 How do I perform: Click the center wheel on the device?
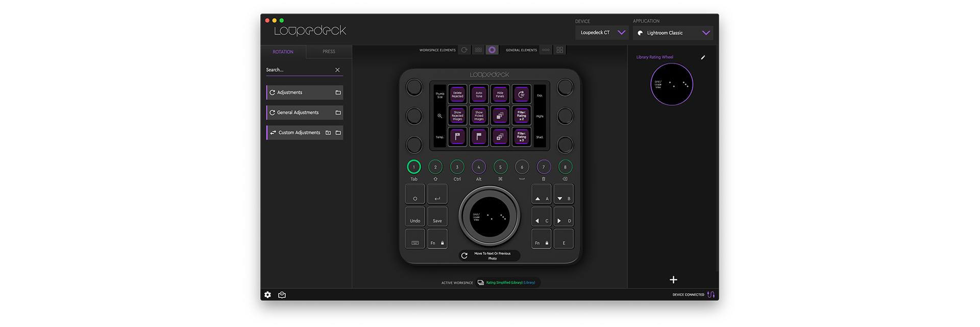click(x=489, y=216)
